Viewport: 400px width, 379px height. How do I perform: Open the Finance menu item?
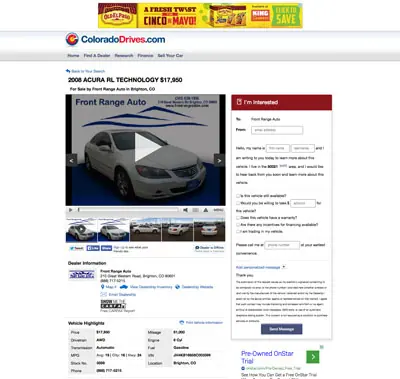[x=145, y=56]
